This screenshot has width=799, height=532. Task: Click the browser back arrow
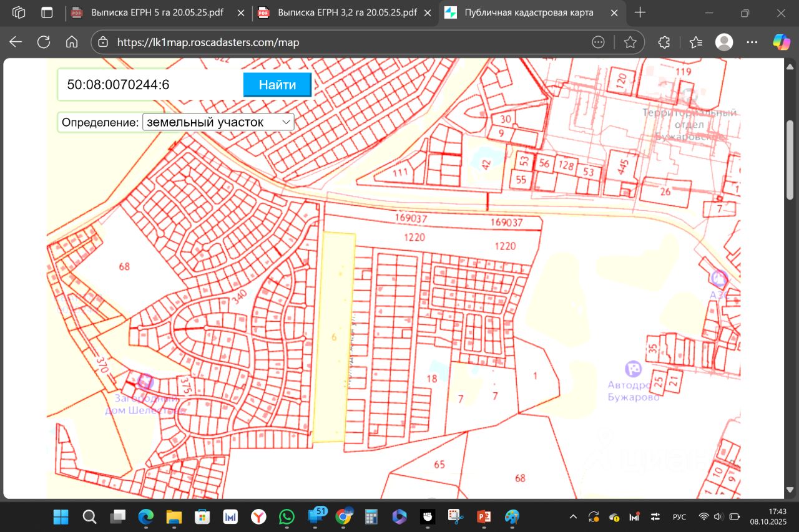(x=16, y=42)
